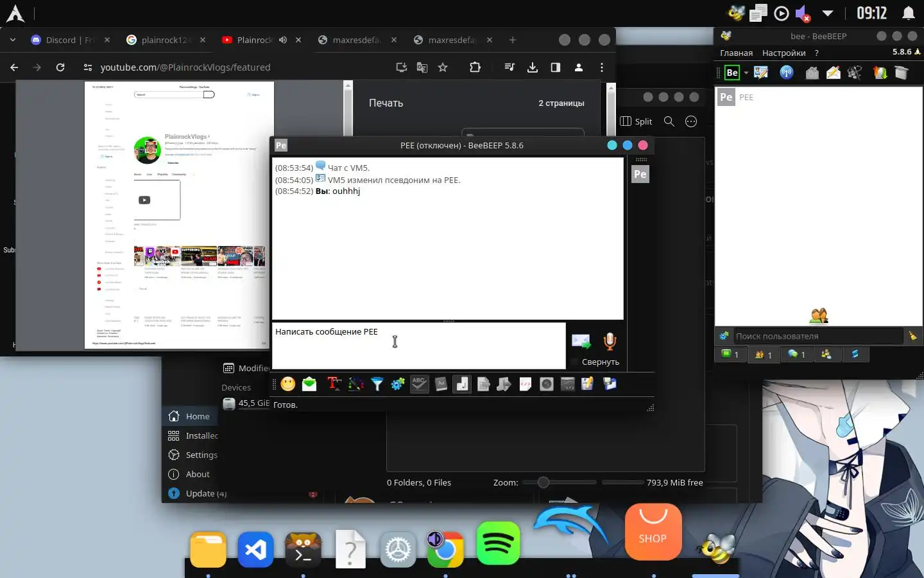
Task: Click the send folder arrow icon
Action: [x=504, y=384]
